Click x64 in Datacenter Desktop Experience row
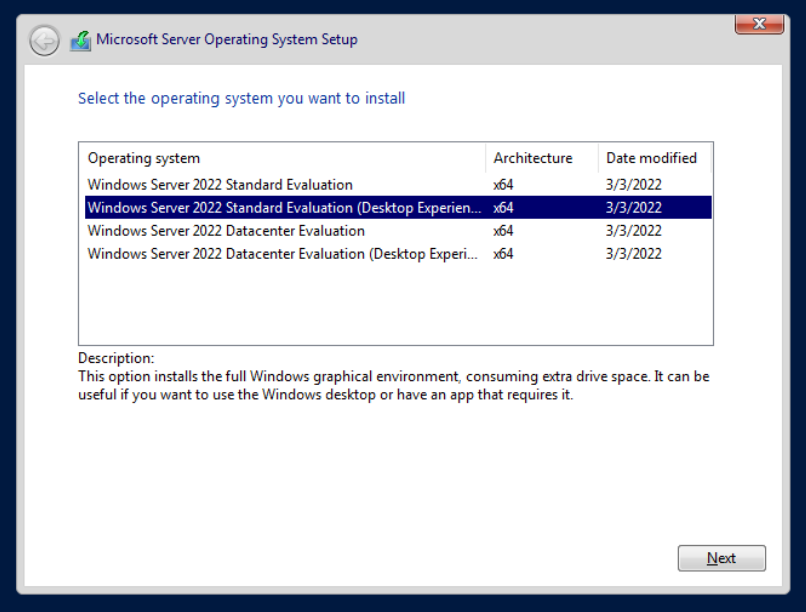 pos(503,254)
